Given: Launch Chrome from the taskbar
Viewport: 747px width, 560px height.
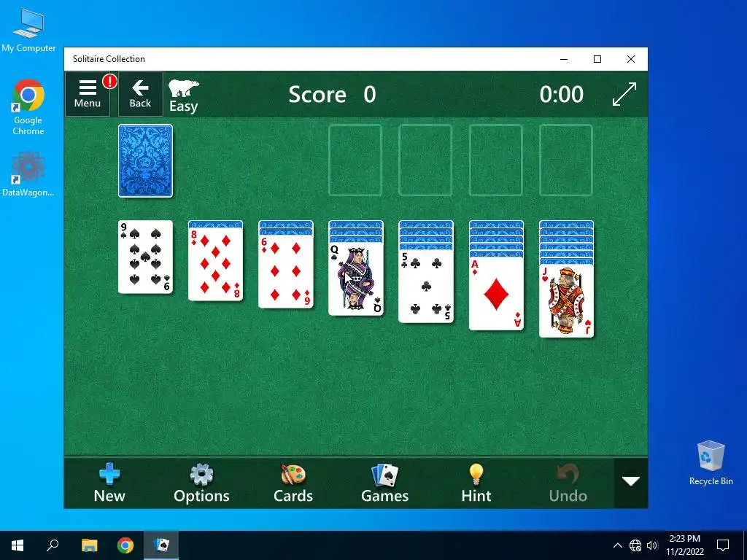Looking at the screenshot, I should (x=125, y=545).
